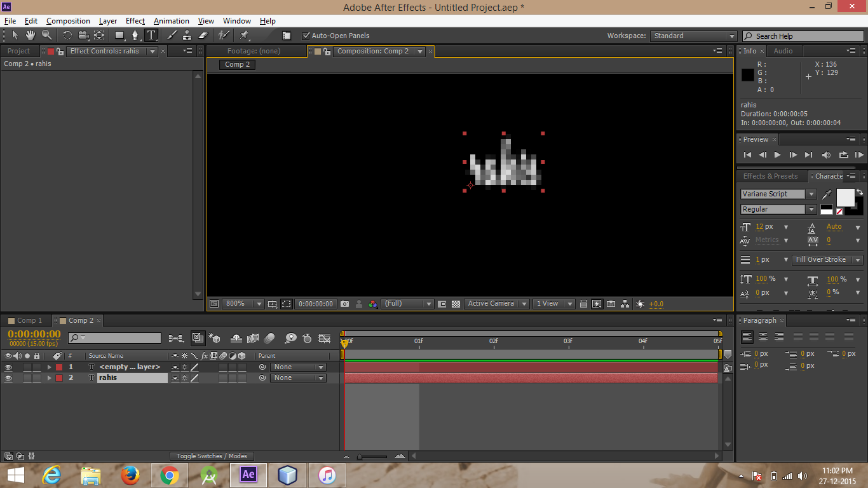Open the Composition menu
Viewport: 868px width, 488px height.
[68, 21]
